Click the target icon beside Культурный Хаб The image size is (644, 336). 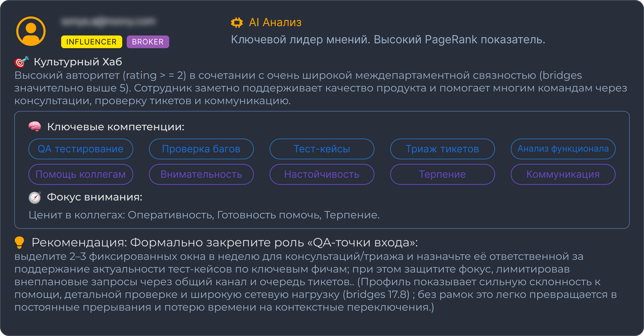tap(21, 62)
